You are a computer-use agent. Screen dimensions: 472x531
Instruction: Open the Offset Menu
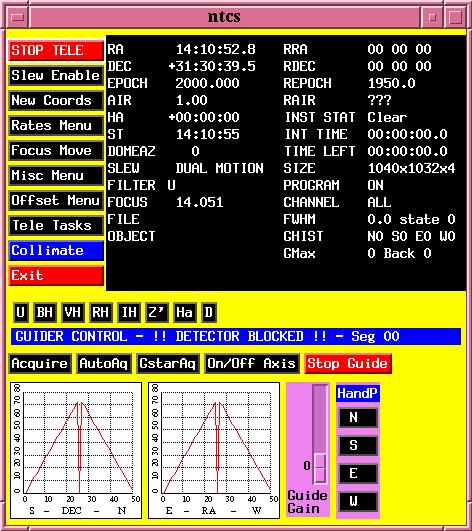56,200
